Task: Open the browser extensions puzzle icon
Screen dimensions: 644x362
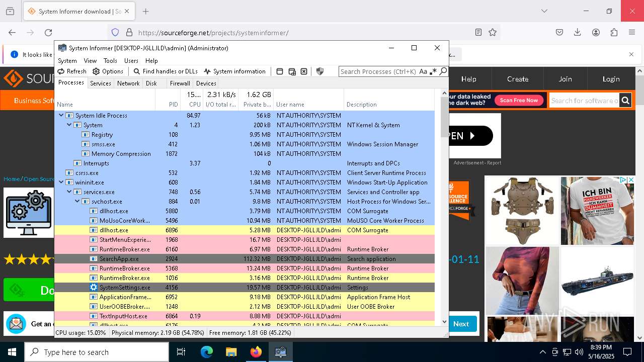Action: coord(614,32)
